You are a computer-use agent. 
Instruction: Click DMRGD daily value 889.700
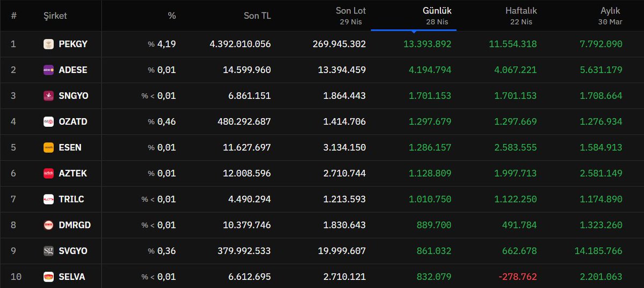tap(434, 225)
